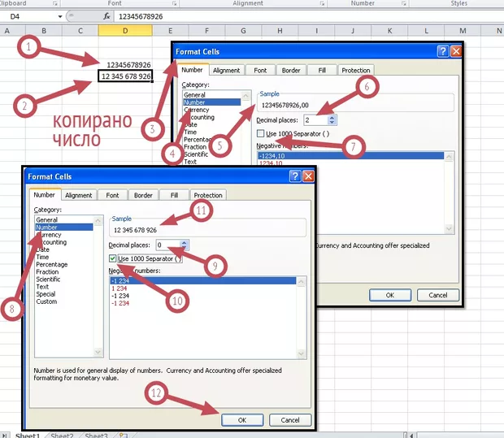The image size is (504, 438).
Task: Open Alignment tab in background Format Cells dialog
Action: 226,70
